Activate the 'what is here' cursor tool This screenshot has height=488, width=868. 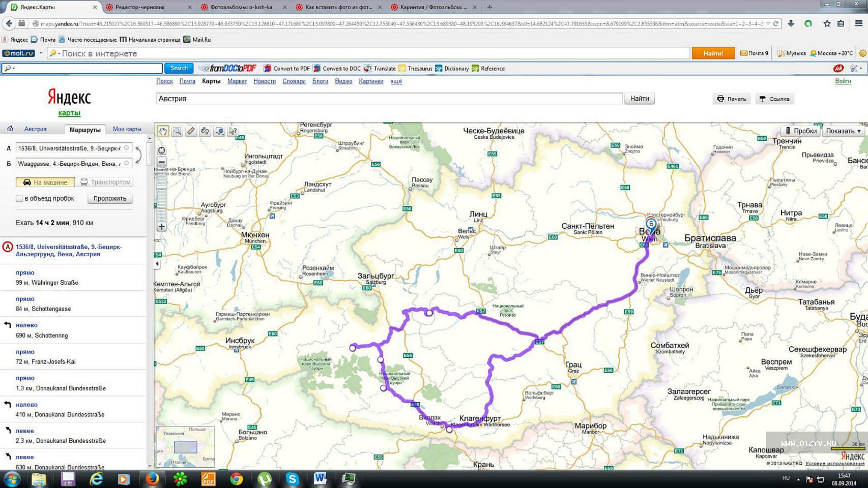point(233,131)
